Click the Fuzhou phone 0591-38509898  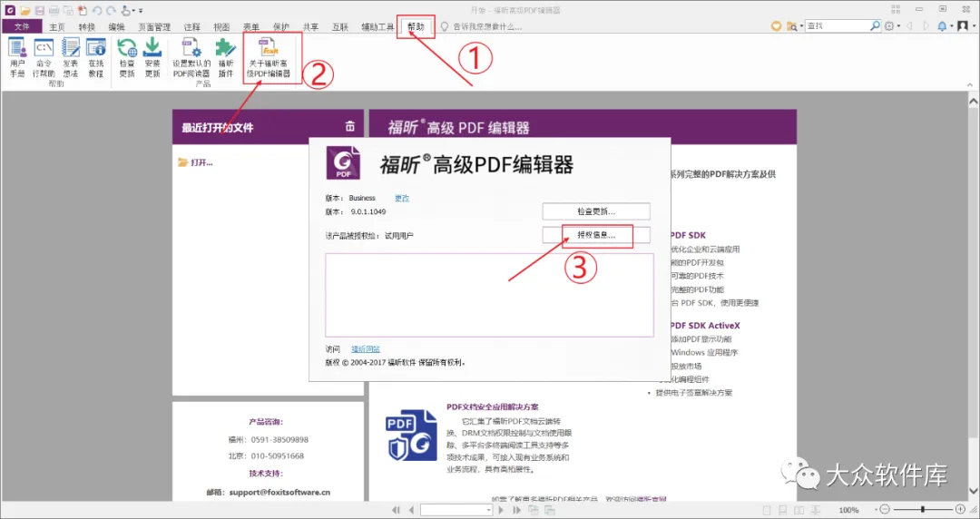tap(280, 439)
